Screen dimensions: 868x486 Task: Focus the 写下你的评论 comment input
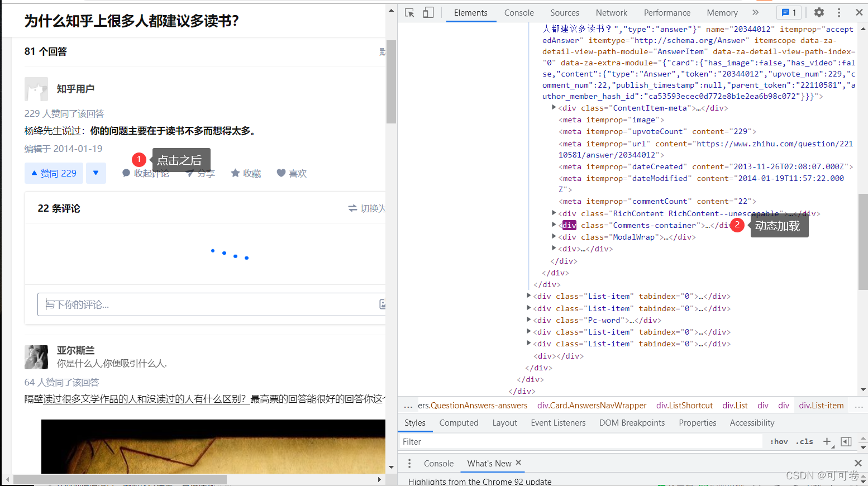212,304
